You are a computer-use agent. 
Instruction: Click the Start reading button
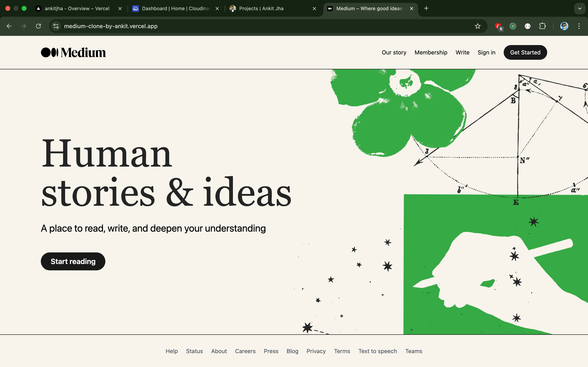[73, 261]
